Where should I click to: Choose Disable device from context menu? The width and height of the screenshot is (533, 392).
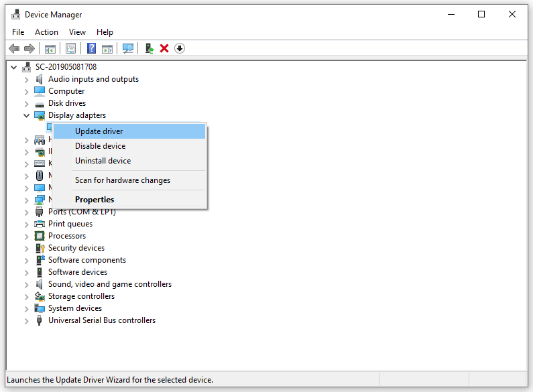pos(129,146)
